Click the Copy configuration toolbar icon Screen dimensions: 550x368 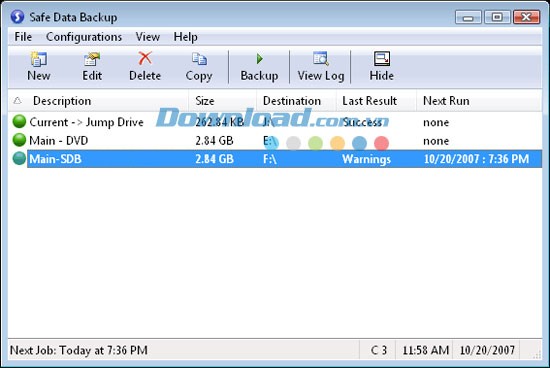tap(199, 59)
